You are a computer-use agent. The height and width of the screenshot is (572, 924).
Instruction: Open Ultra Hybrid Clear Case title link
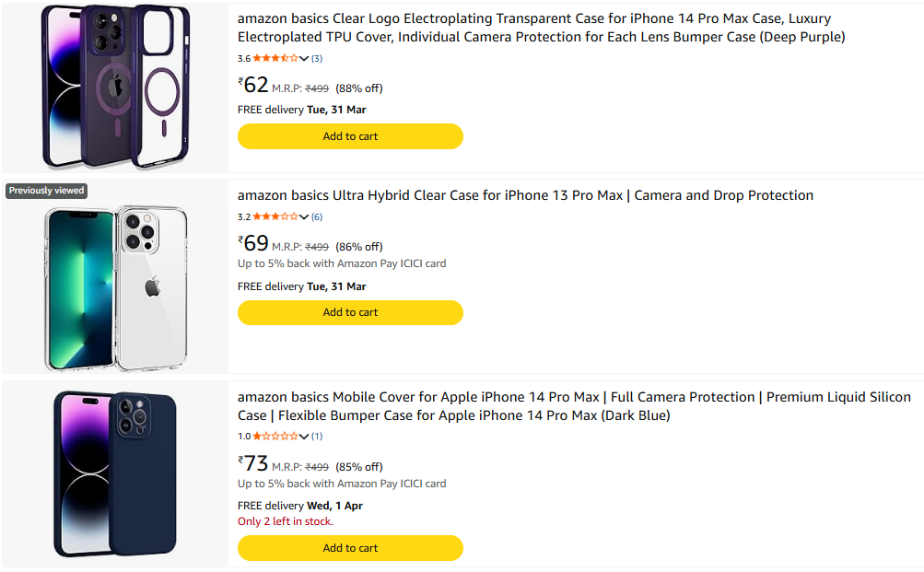tap(525, 195)
